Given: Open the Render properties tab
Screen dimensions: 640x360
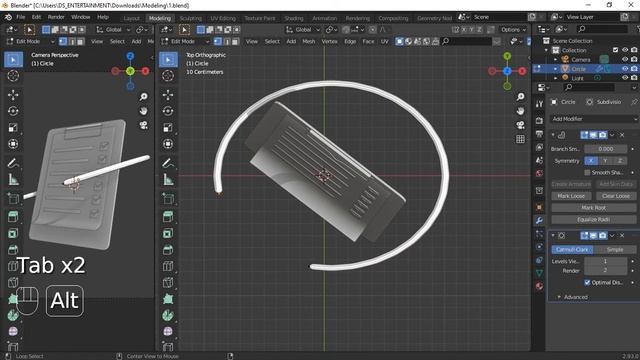Looking at the screenshot, I should tap(539, 120).
